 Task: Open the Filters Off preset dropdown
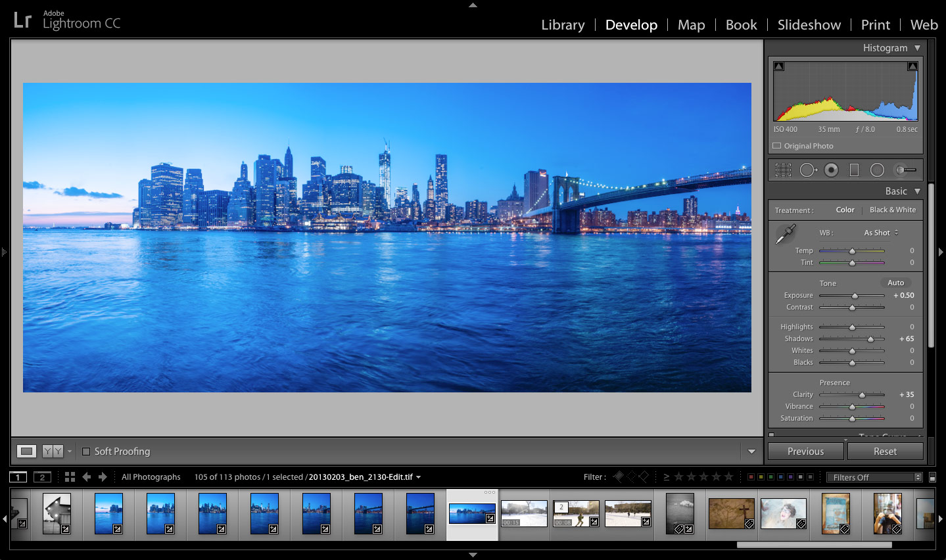(874, 477)
